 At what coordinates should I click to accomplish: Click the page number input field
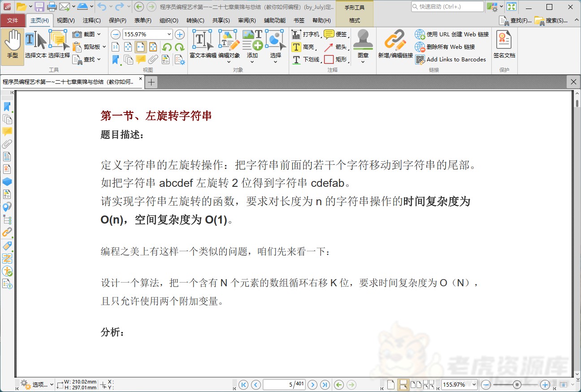coord(284,385)
